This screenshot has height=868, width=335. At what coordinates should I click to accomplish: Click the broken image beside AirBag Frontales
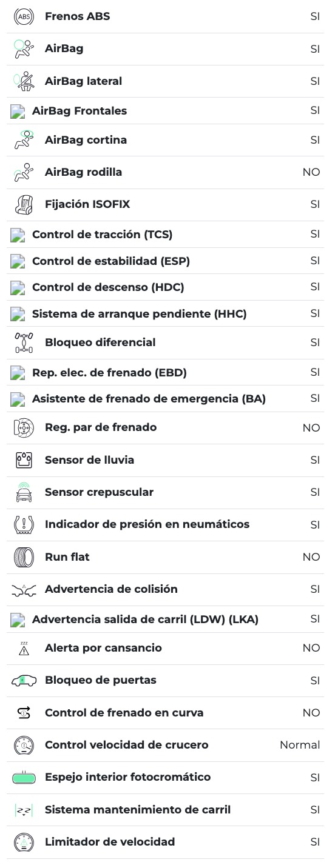point(18,112)
